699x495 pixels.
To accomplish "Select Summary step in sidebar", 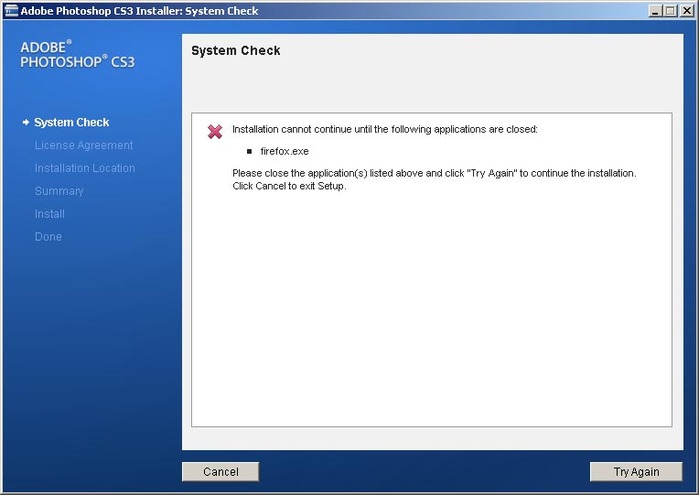I will [x=59, y=191].
